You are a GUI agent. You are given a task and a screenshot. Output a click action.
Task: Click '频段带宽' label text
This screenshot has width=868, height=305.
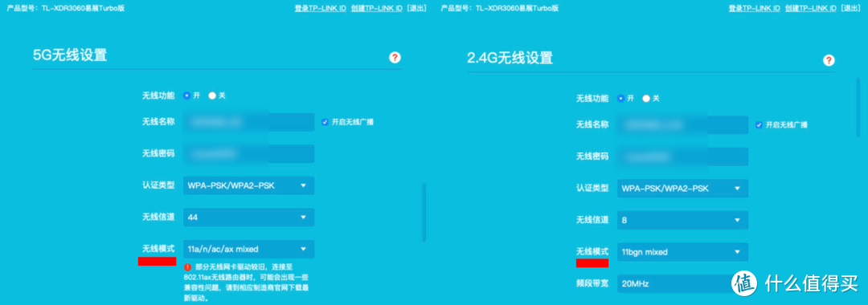click(x=592, y=284)
